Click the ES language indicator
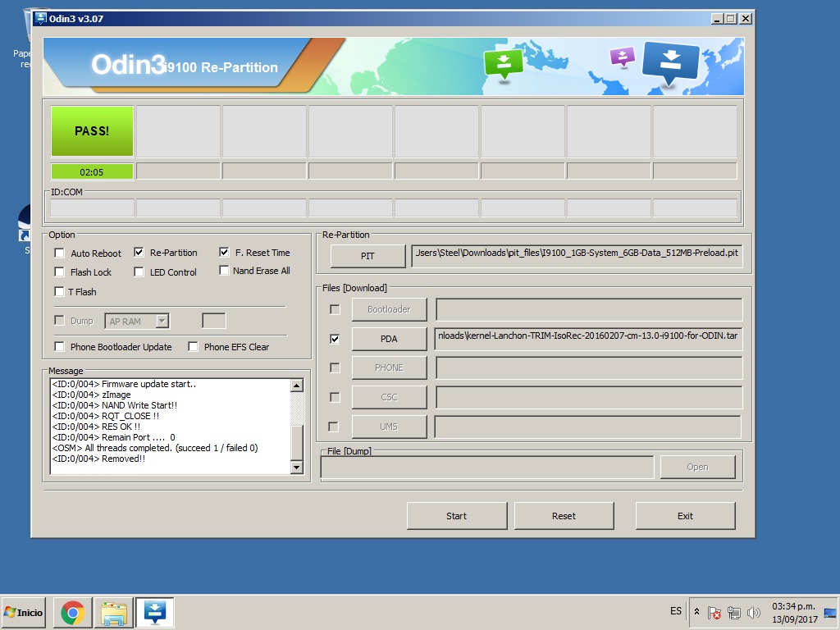Viewport: 840px width, 630px height. pos(676,611)
